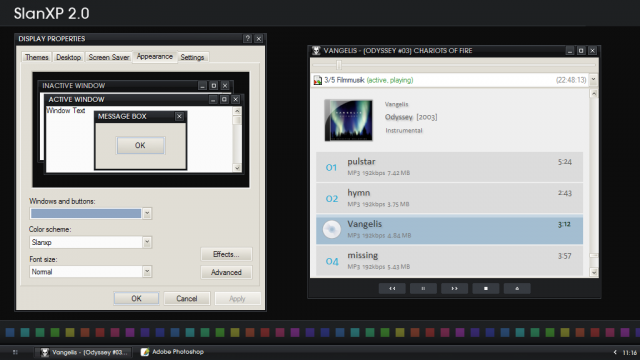Click the Message Box preview title
640x360 pixels.
122,116
